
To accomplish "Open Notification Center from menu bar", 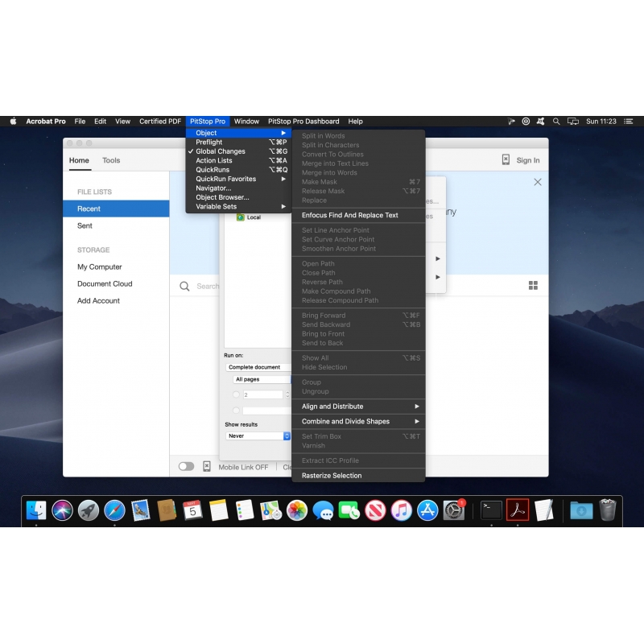I will point(629,122).
